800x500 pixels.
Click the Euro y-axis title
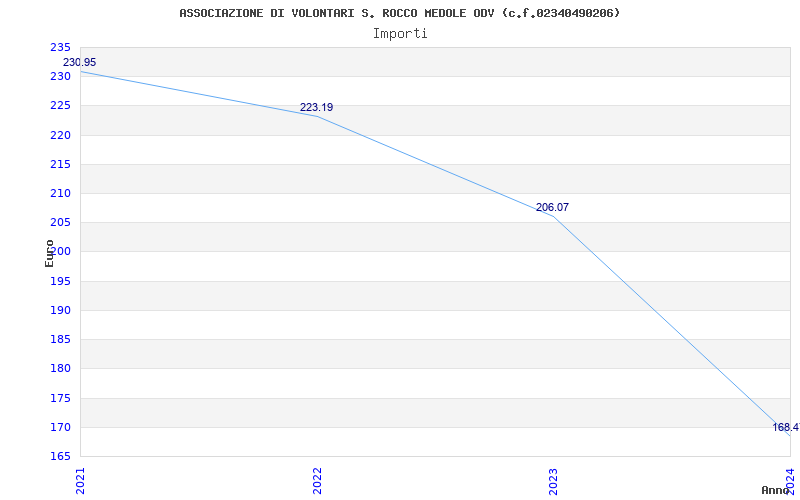coord(49,253)
